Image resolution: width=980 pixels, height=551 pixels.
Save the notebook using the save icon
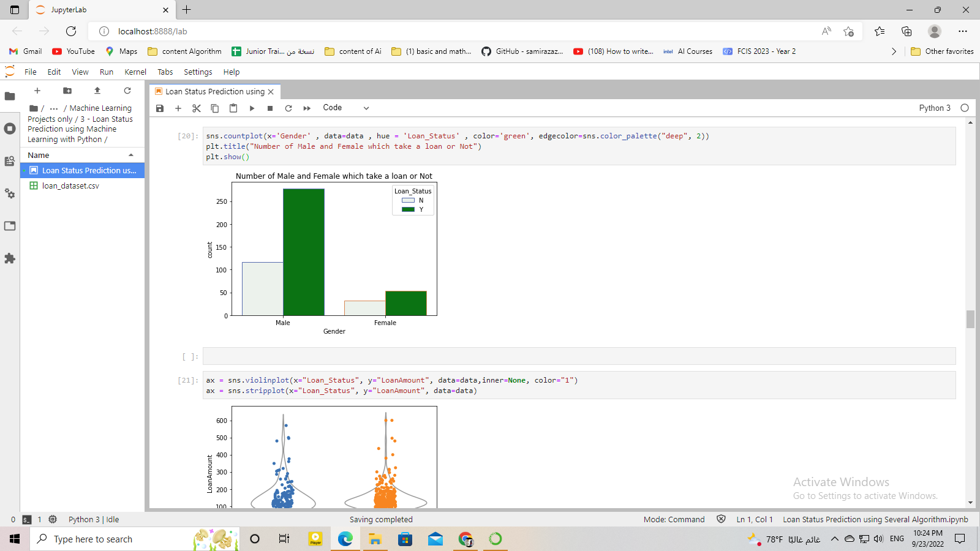[x=160, y=108]
